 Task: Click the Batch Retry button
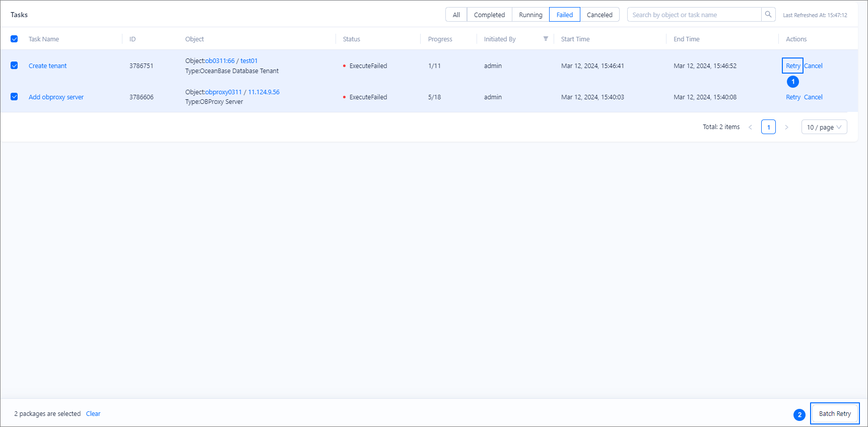pos(834,413)
